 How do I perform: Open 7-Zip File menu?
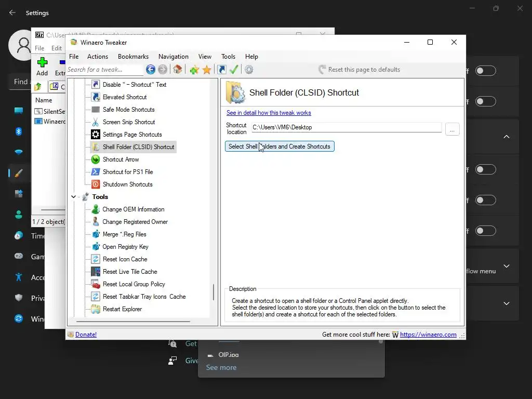[x=39, y=48]
